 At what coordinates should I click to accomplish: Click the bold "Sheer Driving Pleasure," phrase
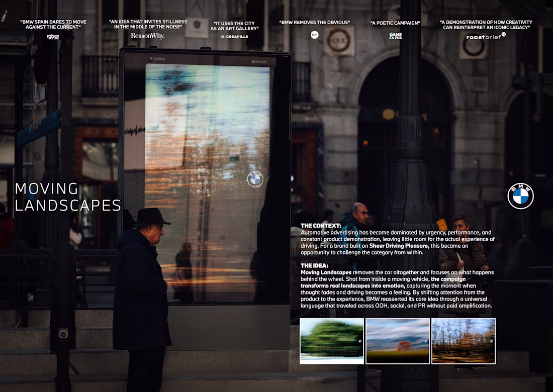point(399,246)
